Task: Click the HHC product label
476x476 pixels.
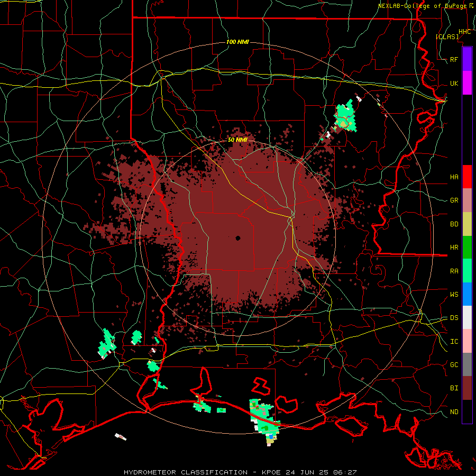Action: (464, 32)
